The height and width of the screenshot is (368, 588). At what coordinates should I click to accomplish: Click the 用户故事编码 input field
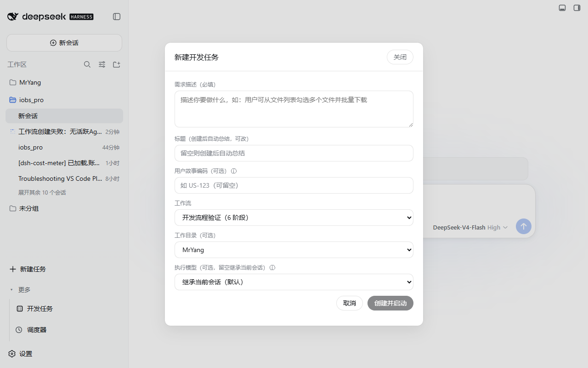(x=294, y=185)
